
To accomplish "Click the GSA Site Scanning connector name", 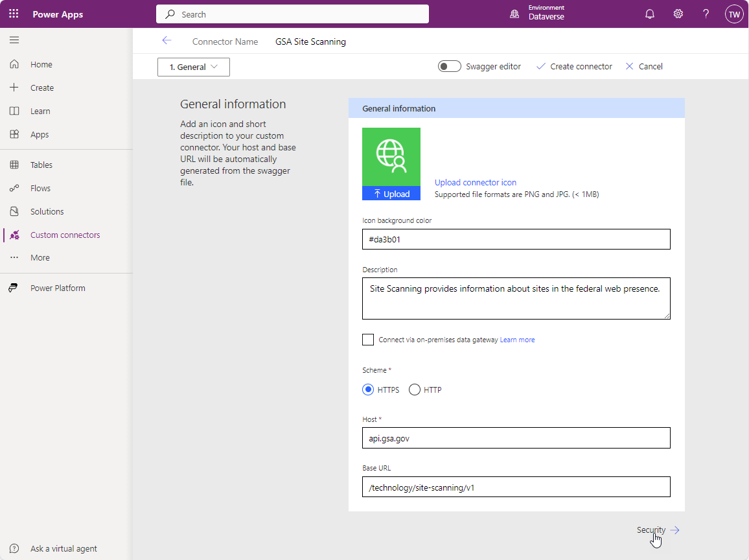I will [310, 41].
